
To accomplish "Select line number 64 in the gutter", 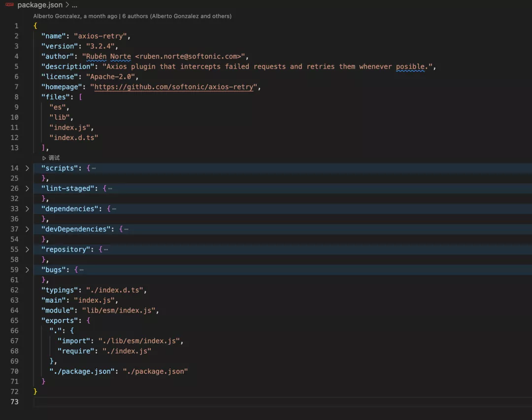I will tap(14, 310).
